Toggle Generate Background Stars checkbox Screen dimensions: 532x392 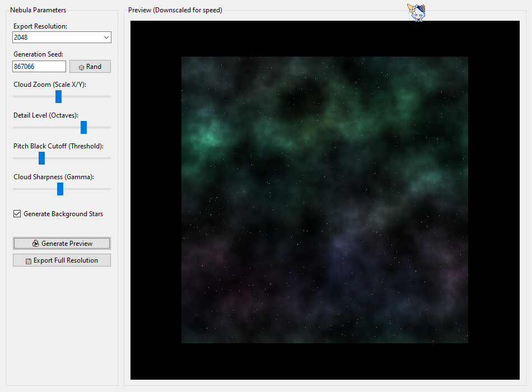(17, 214)
